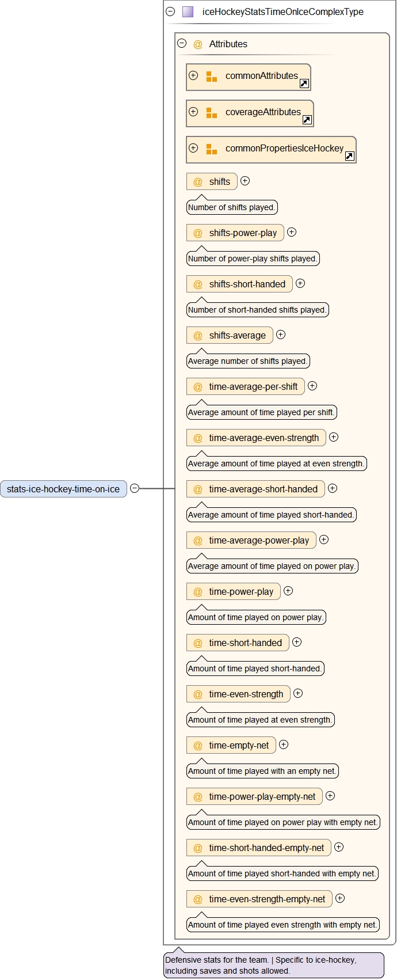
Task: Collapse the iceHockeyStatsTimeOnIceComplexType node
Action: tap(170, 12)
